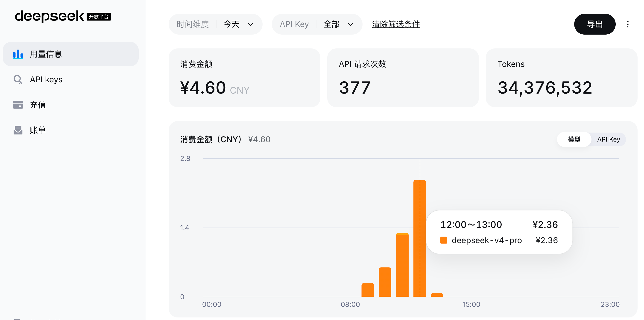The height and width of the screenshot is (320, 644).
Task: Click the ¥4.60 amount value
Action: coord(203,88)
